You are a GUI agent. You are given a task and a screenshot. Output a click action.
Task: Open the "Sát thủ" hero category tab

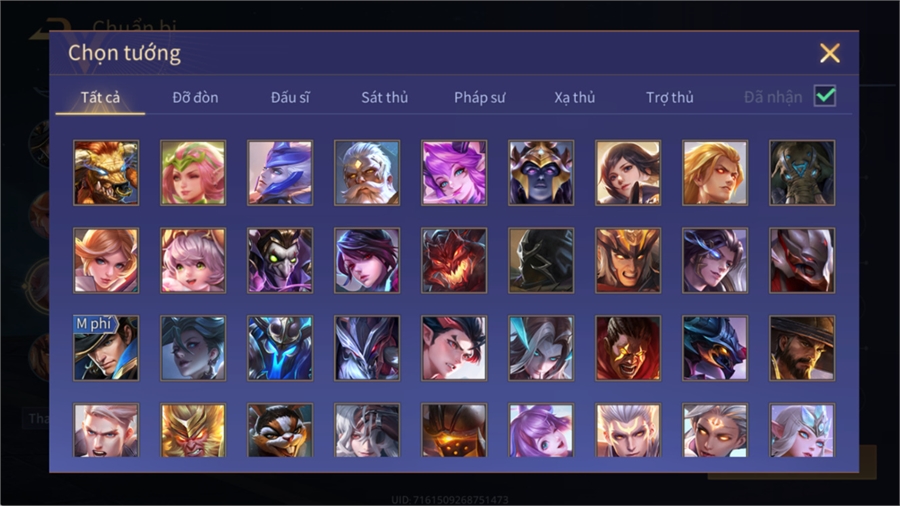tap(385, 98)
